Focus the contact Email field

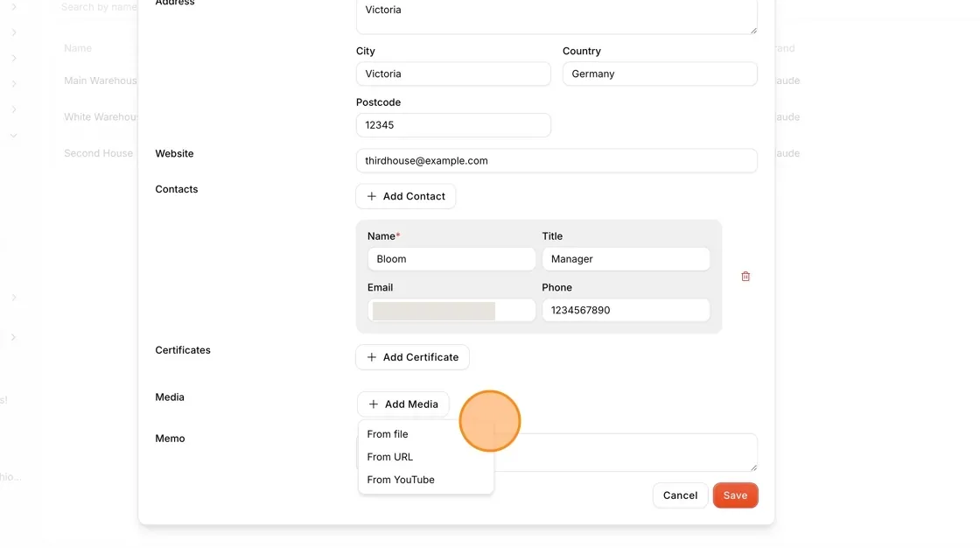tap(451, 310)
